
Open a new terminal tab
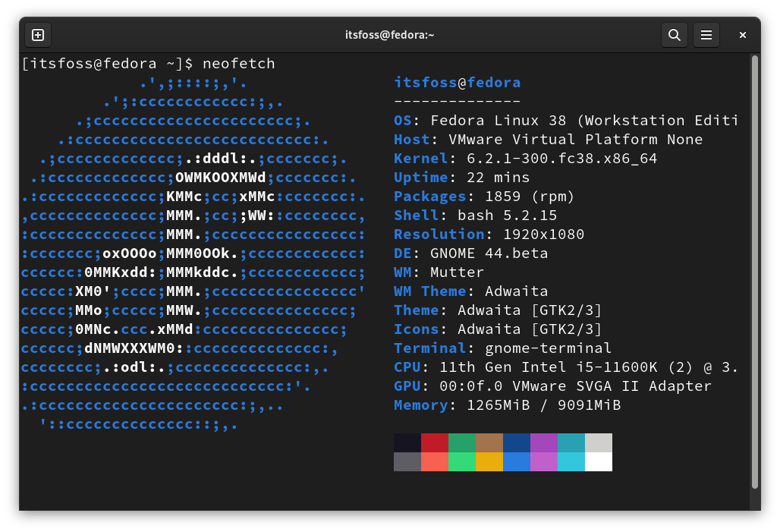point(37,35)
